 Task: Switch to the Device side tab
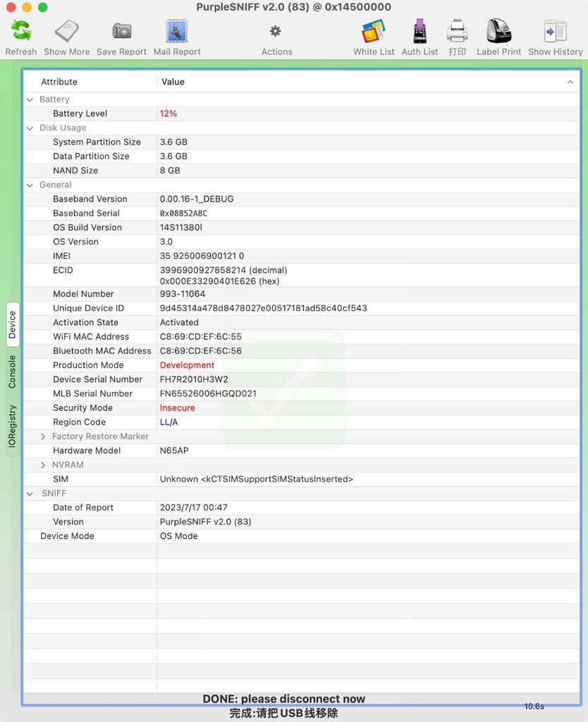pyautogui.click(x=13, y=324)
